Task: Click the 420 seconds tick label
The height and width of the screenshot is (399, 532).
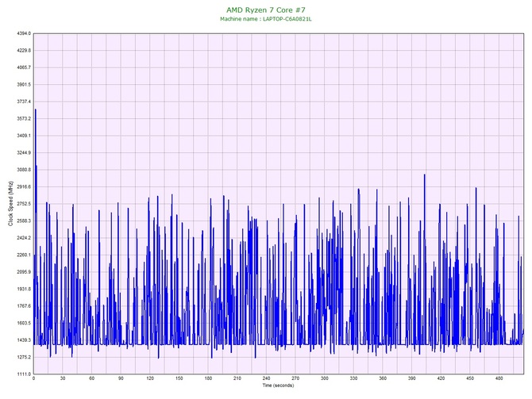Action: (x=441, y=378)
